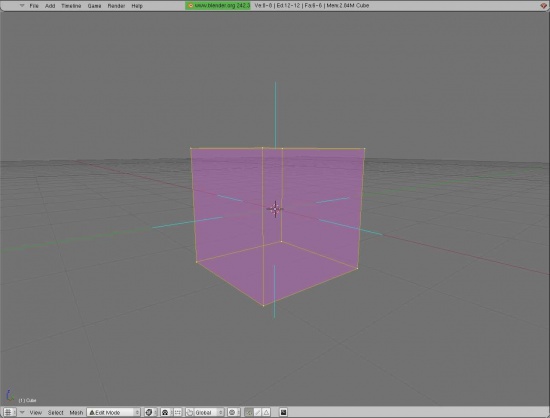Open the Help menu
The image size is (550, 418).
pyautogui.click(x=137, y=6)
